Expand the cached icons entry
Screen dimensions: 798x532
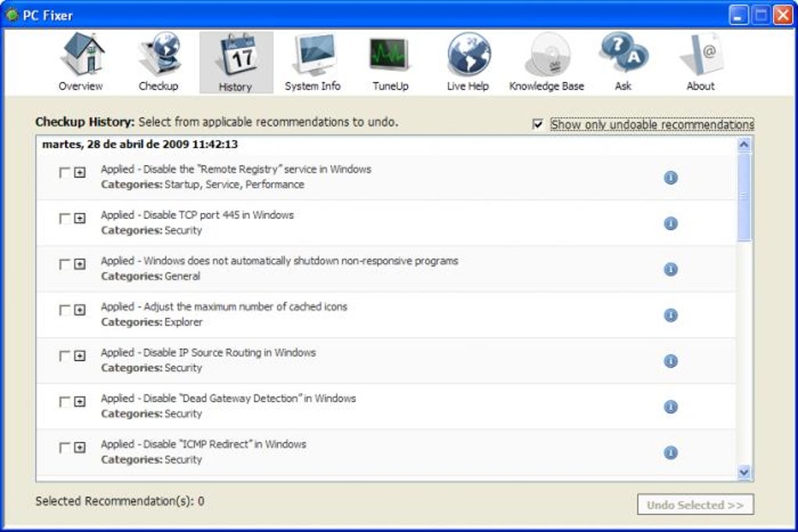[x=80, y=310]
